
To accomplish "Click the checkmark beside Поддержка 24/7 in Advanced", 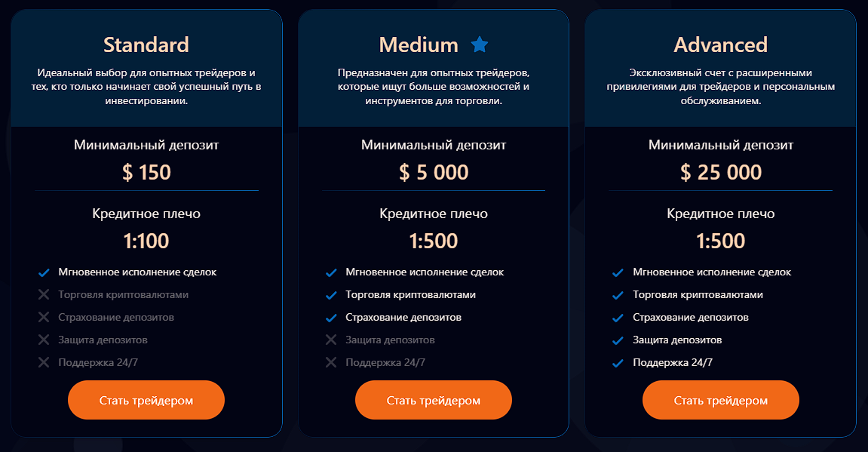I will (616, 363).
